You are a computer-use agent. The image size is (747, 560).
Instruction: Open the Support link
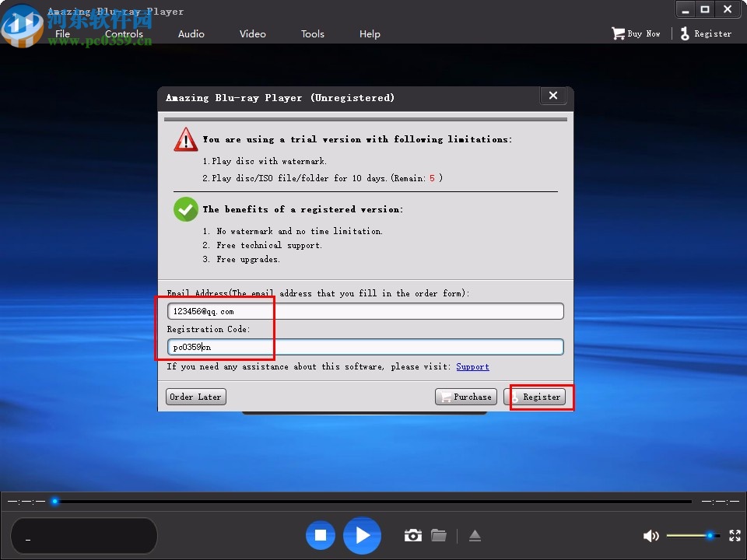[472, 366]
